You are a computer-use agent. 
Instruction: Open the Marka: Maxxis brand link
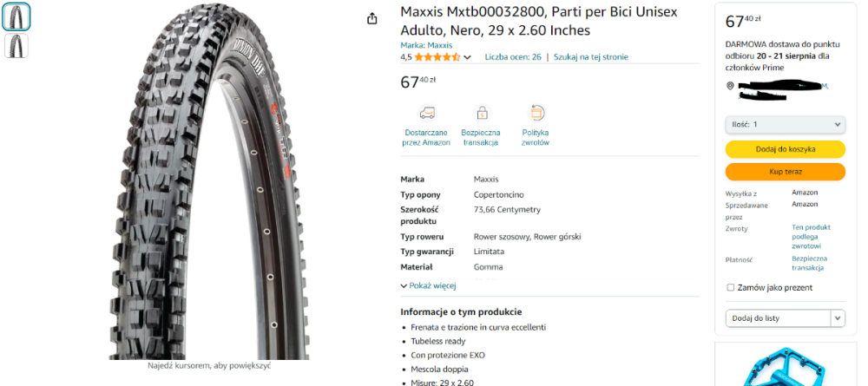pyautogui.click(x=426, y=45)
